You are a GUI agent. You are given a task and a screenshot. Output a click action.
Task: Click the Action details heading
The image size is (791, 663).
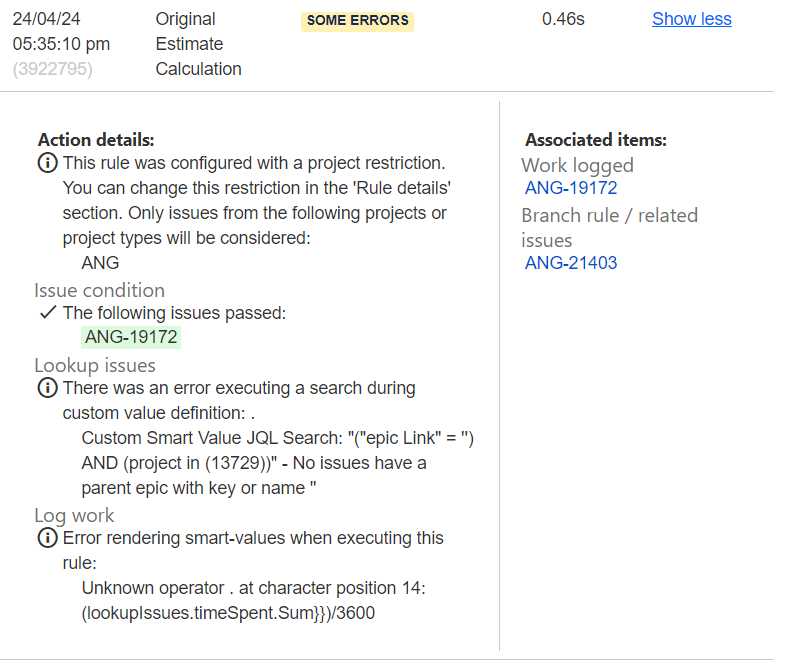[x=96, y=140]
